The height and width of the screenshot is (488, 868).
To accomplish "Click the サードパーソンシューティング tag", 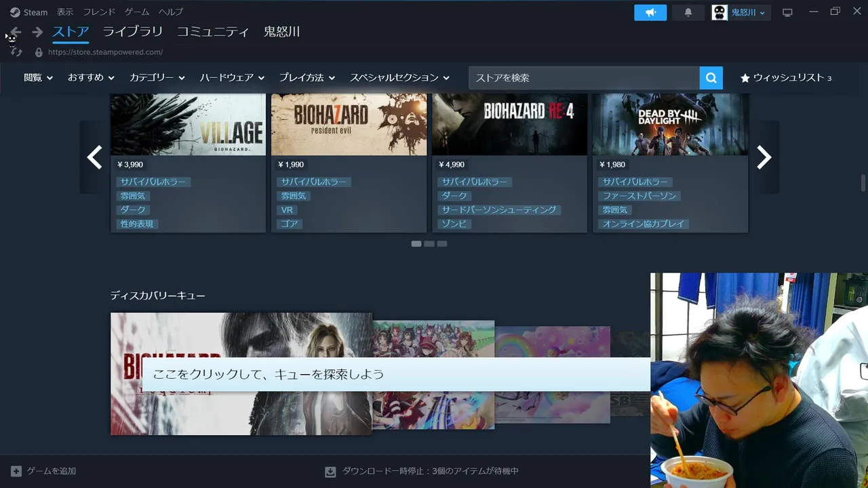I will tap(499, 210).
